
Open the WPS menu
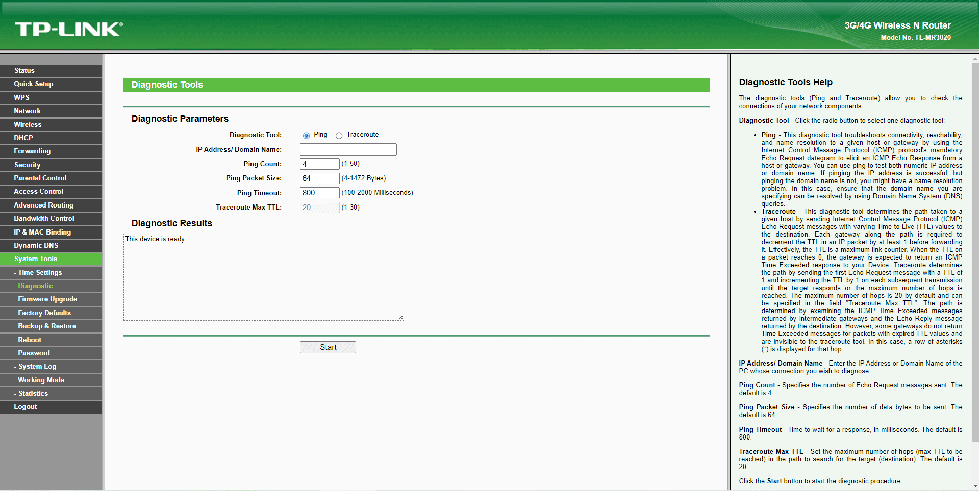click(x=51, y=97)
